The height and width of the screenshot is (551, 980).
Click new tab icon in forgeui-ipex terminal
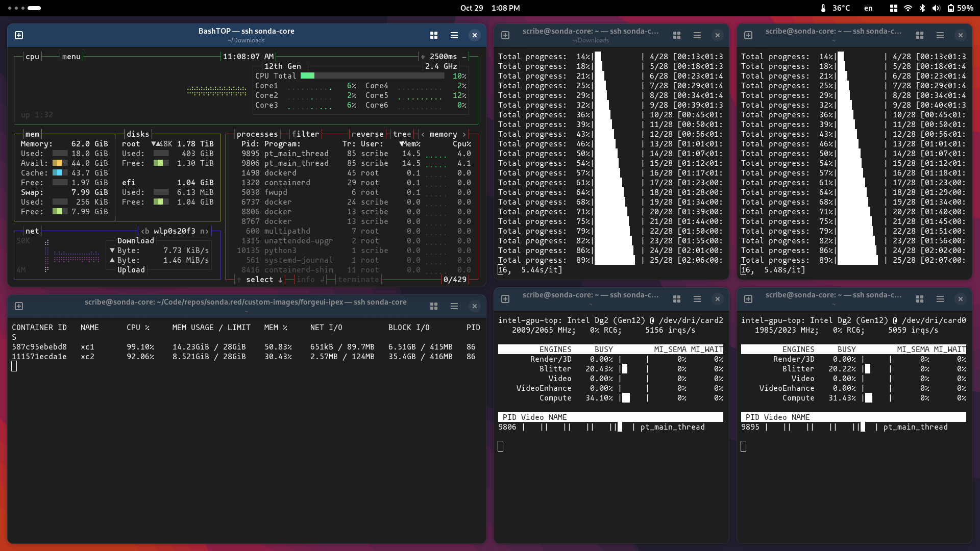(19, 306)
